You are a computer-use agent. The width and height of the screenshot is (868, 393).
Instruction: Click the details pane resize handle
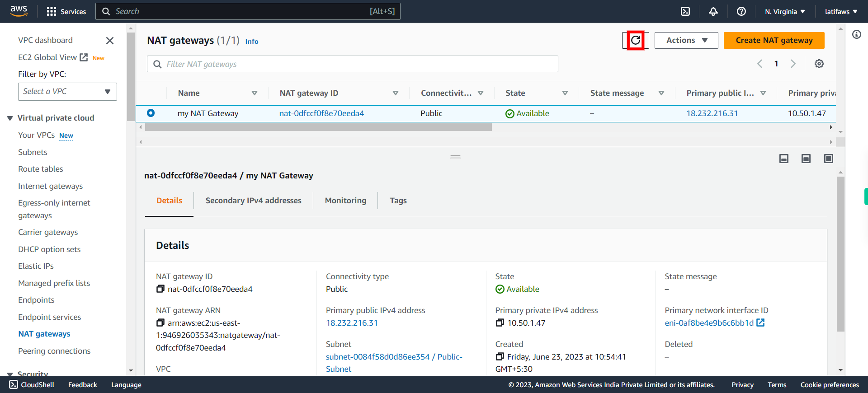click(x=455, y=157)
